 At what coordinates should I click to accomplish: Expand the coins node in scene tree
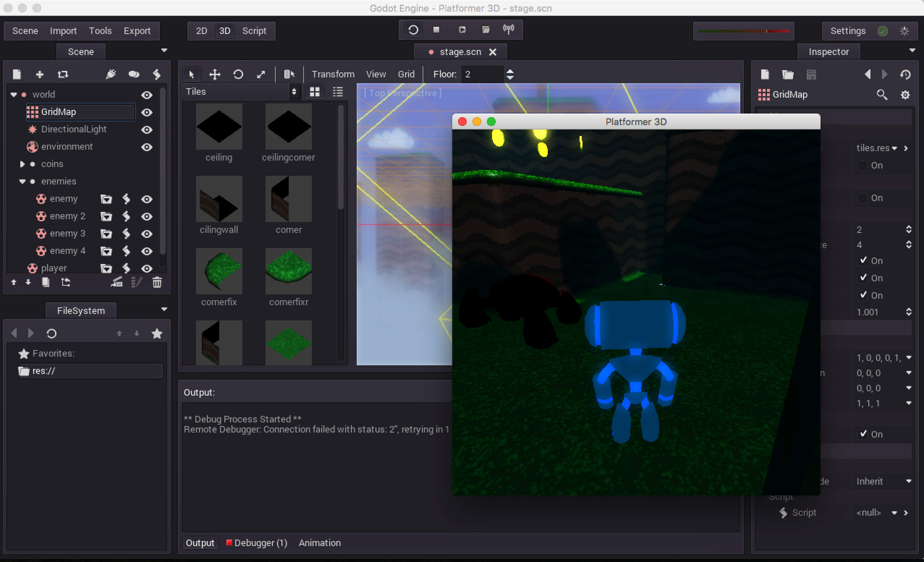[x=22, y=164]
